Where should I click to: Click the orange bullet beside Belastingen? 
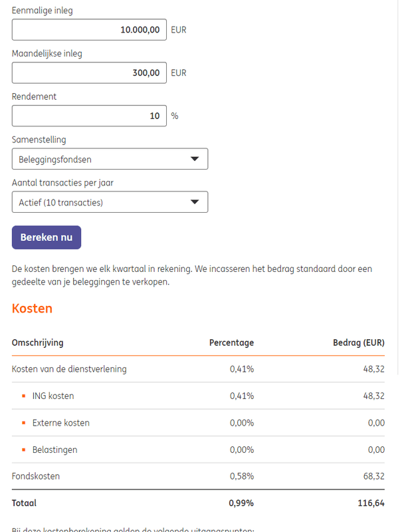[x=23, y=450]
